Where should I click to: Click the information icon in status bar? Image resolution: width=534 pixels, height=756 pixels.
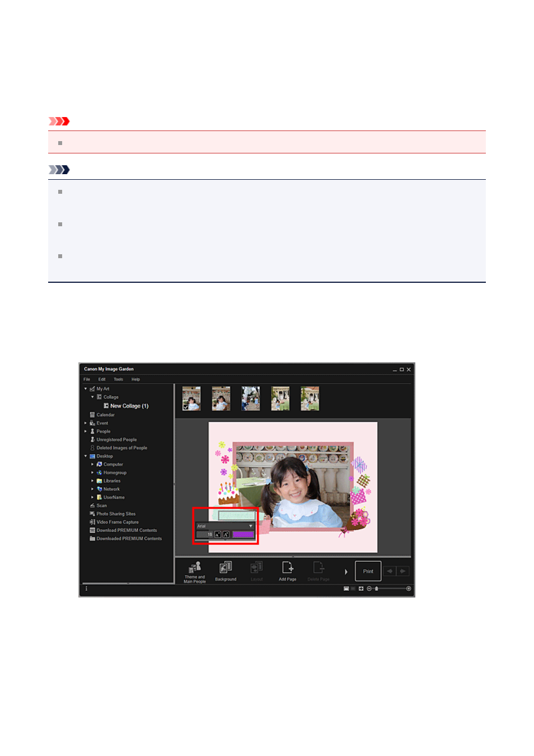coord(86,589)
